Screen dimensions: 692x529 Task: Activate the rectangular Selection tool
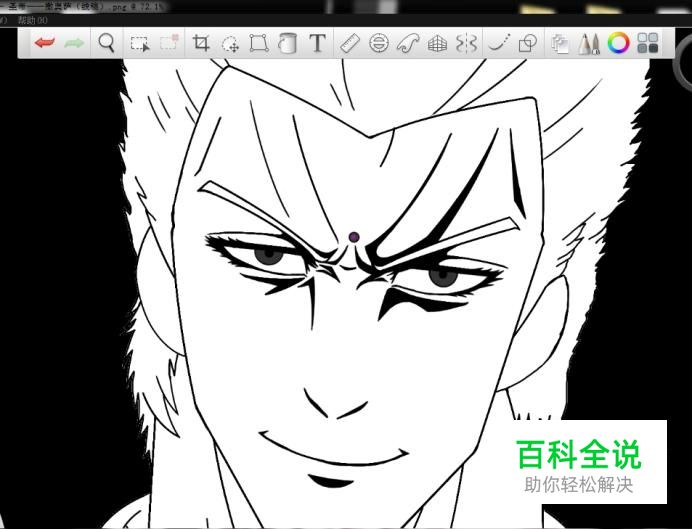click(140, 43)
